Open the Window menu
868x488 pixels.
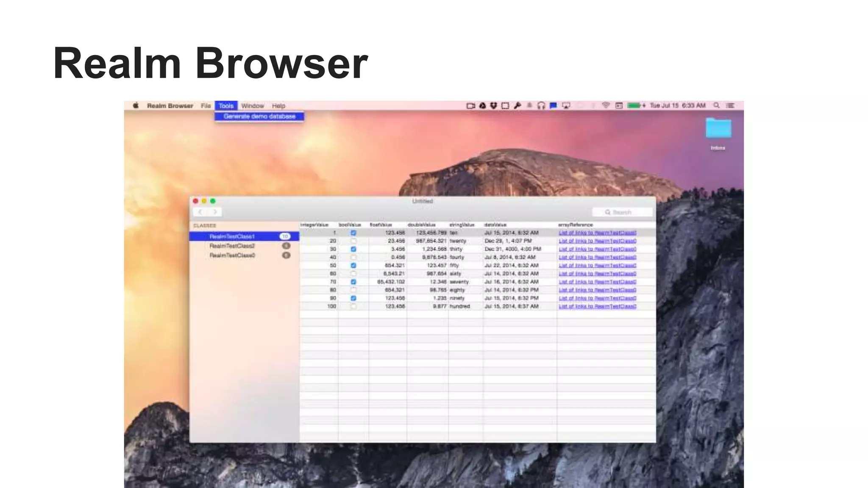click(x=253, y=105)
